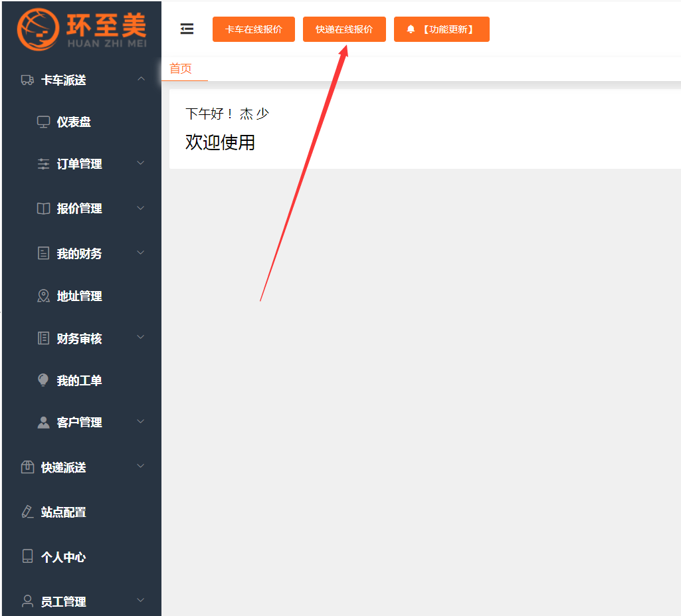This screenshot has height=616, width=681.
Task: Click the 快递在线报价 button
Action: click(x=344, y=29)
